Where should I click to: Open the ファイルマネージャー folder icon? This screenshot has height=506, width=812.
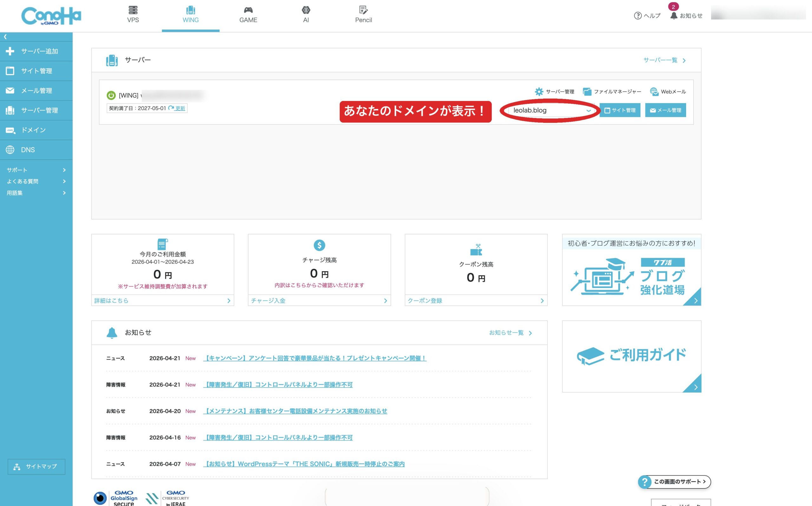pos(612,92)
